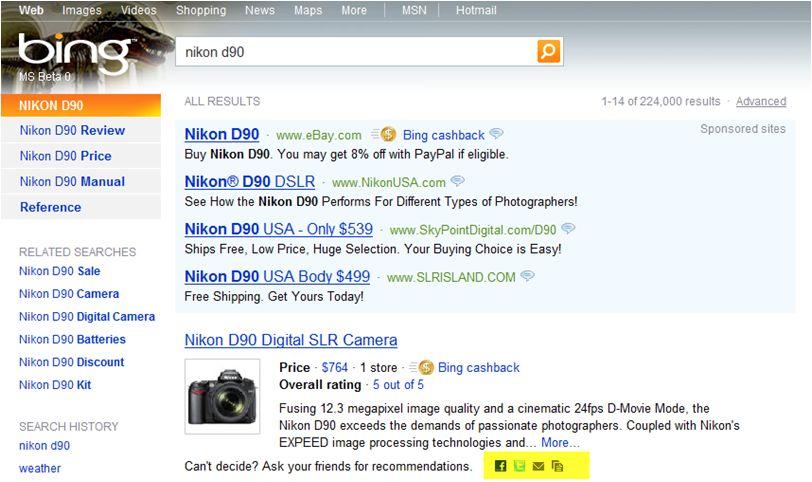Click the copy link share icon

point(558,466)
